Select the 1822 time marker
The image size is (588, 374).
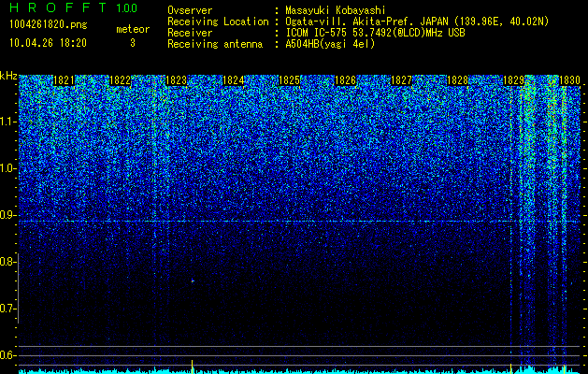coord(120,80)
